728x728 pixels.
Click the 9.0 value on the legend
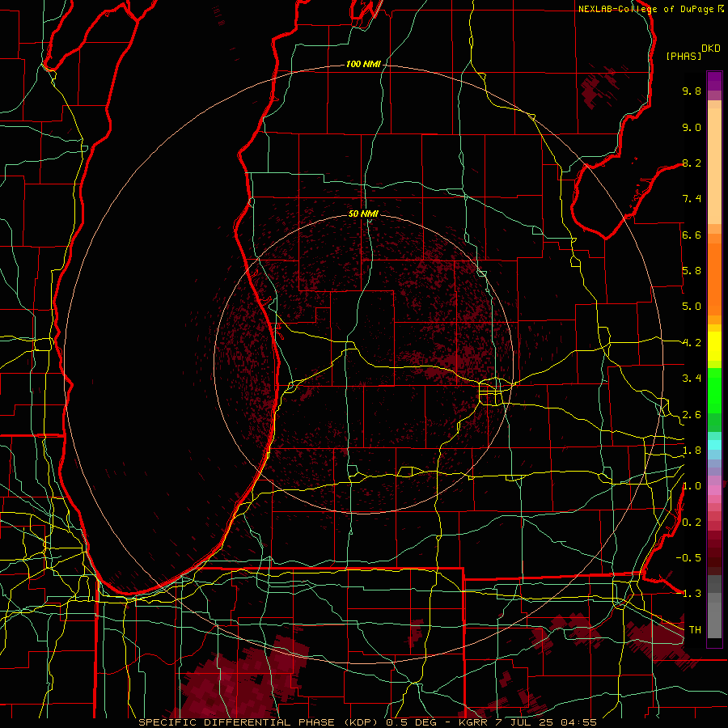point(692,127)
